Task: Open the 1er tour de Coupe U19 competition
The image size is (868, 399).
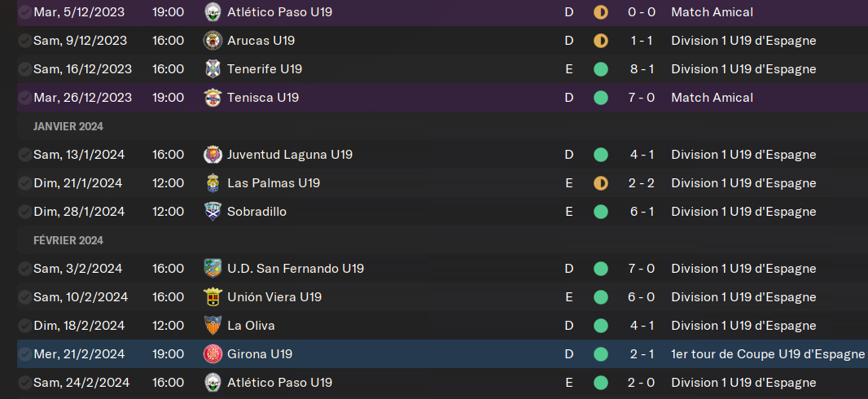Action: 768,354
